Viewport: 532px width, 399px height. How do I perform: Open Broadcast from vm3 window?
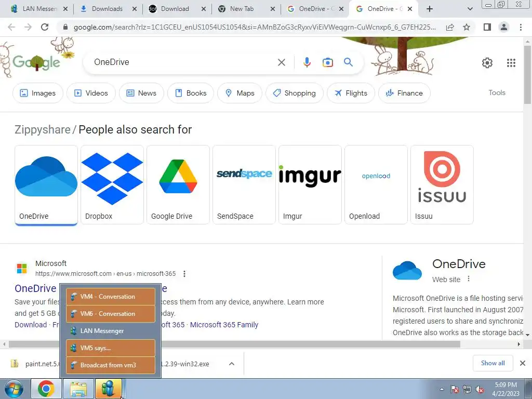point(111,365)
